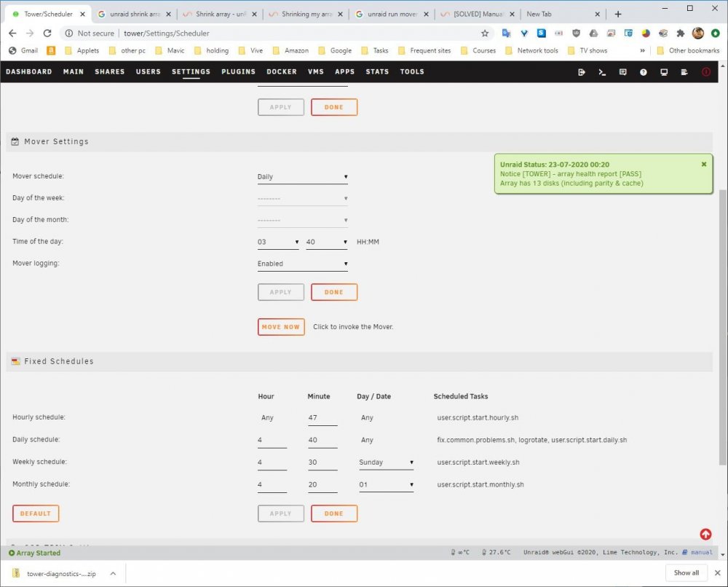
Task: Open Gmail bookmark
Action: [23, 51]
